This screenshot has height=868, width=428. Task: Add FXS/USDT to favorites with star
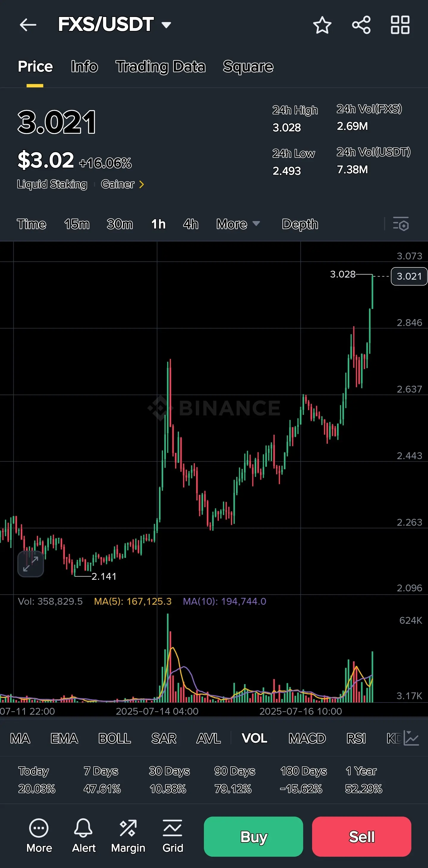322,25
